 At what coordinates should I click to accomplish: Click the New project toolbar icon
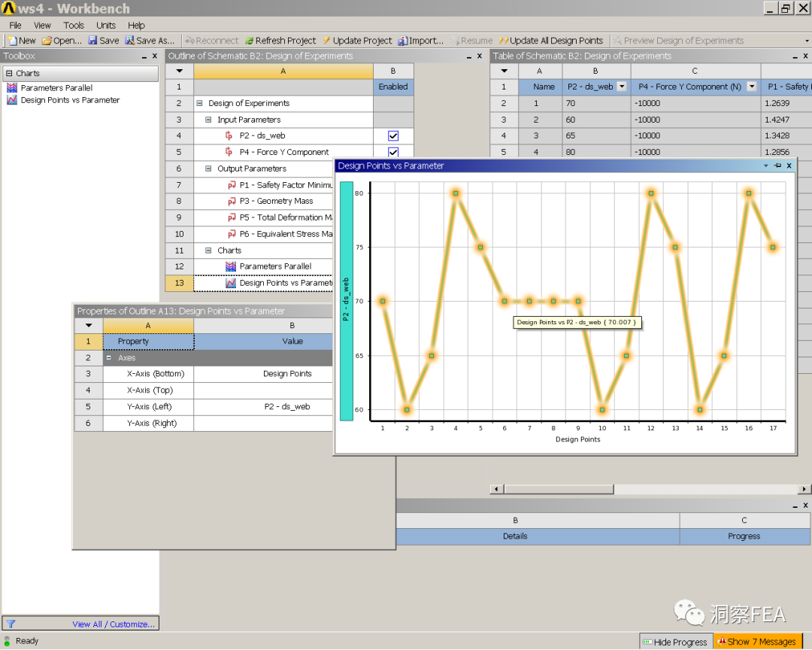click(13, 41)
